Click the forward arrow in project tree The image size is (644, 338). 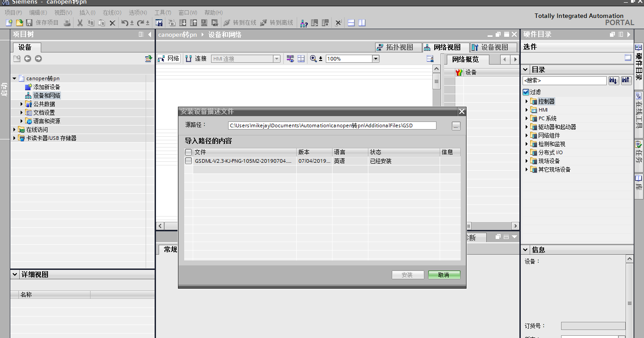tap(38, 58)
